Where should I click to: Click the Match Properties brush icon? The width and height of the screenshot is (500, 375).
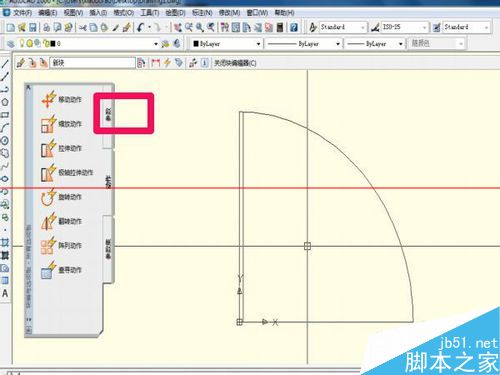click(x=115, y=27)
